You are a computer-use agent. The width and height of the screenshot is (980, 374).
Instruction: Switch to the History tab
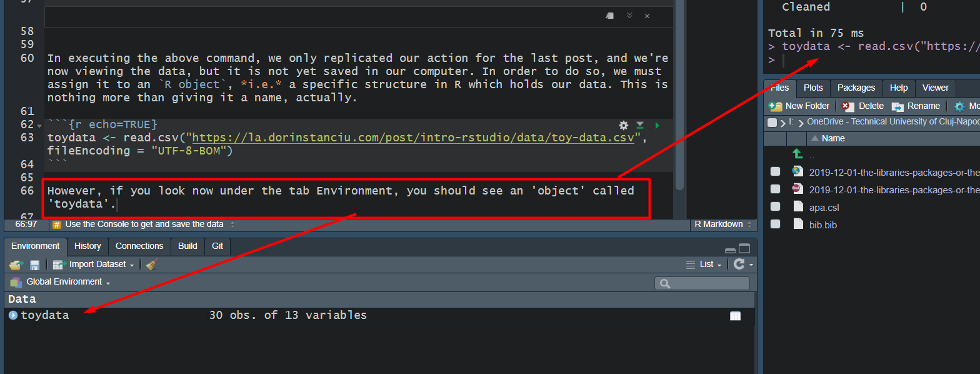pos(87,246)
